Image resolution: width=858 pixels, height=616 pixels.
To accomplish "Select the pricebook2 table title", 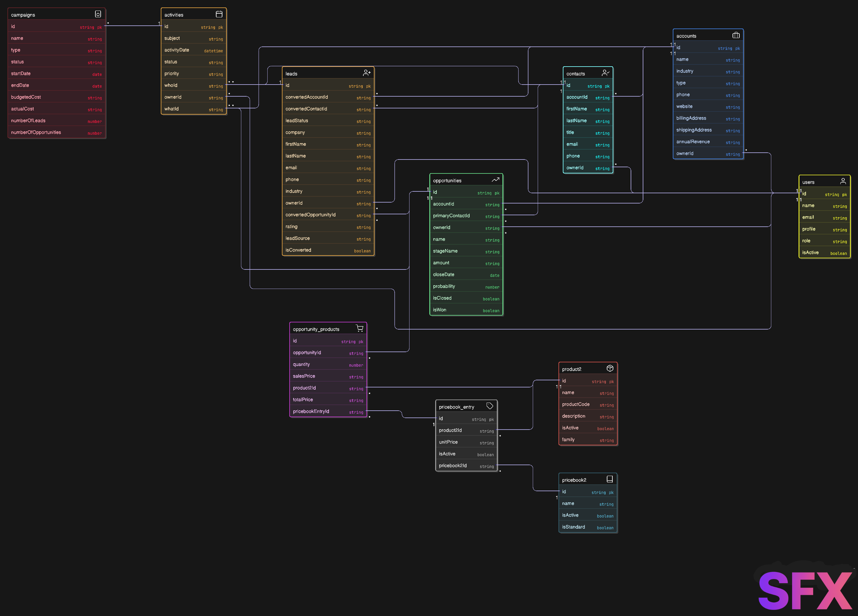I will [x=574, y=480].
